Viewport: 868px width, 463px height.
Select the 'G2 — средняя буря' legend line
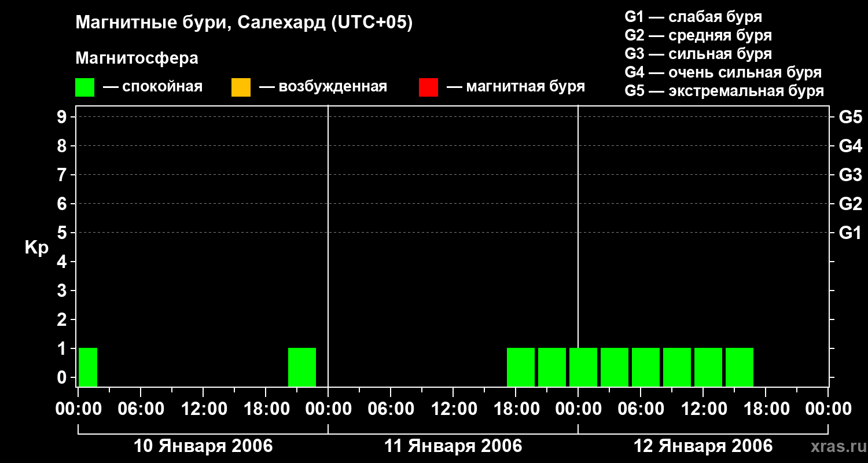point(698,35)
